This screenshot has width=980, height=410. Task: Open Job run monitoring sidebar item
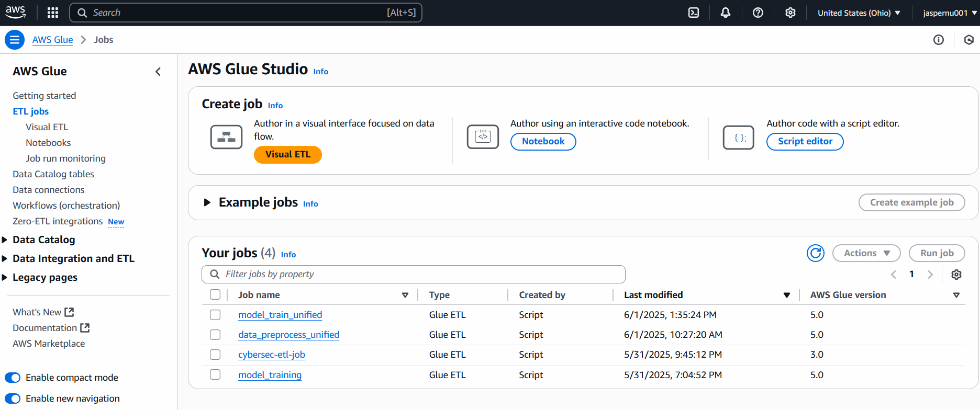click(x=66, y=158)
